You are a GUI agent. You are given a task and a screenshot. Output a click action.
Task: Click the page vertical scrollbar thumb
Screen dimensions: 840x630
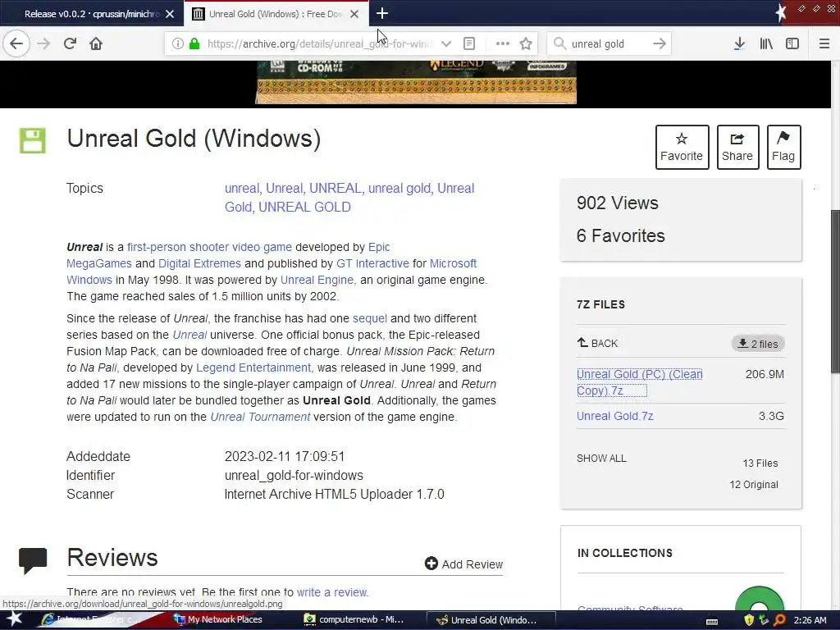click(x=835, y=291)
